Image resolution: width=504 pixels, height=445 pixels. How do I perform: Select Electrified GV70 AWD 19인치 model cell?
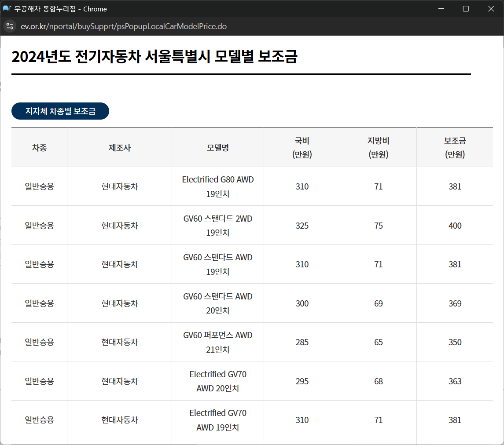point(217,420)
